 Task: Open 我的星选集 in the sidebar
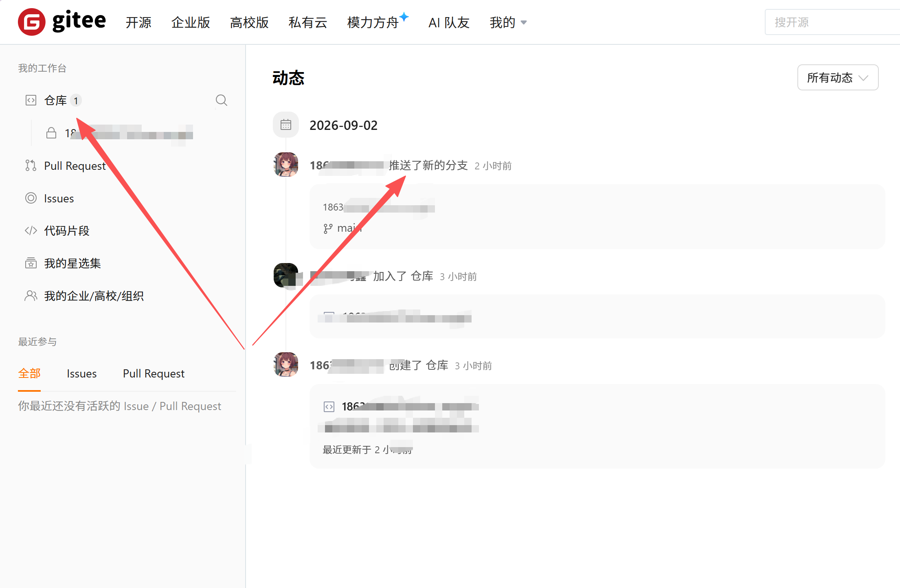pos(72,263)
